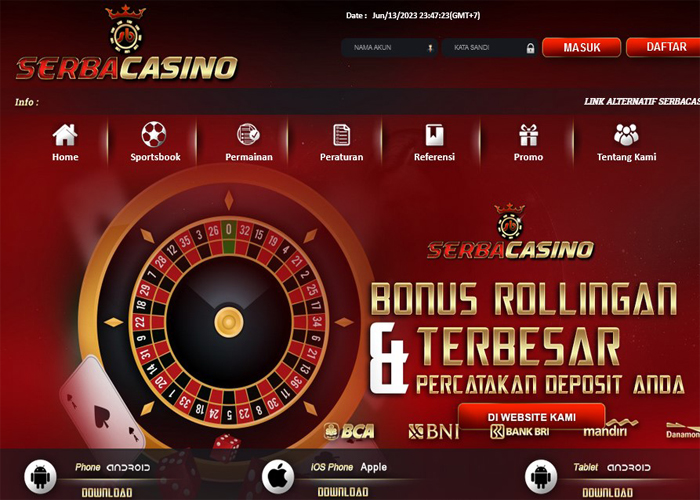This screenshot has height=500, width=700.
Task: Click the Android phone robot icon
Action: pos(40,476)
